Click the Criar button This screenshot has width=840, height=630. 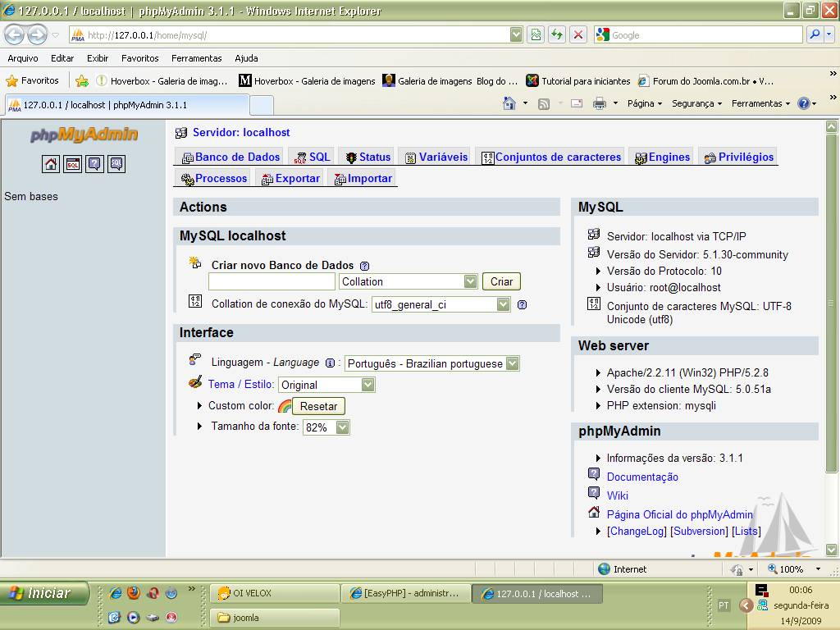[x=501, y=282]
